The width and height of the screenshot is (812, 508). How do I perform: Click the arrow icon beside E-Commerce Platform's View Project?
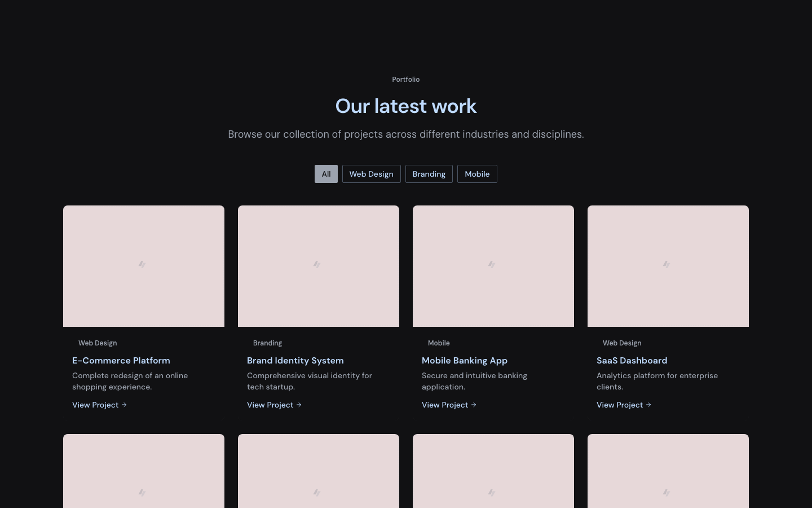pyautogui.click(x=123, y=405)
